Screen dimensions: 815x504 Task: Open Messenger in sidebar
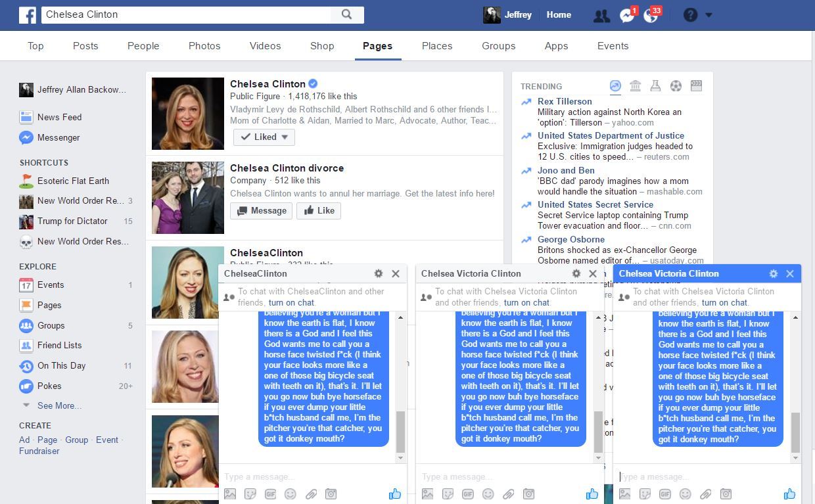tap(58, 137)
